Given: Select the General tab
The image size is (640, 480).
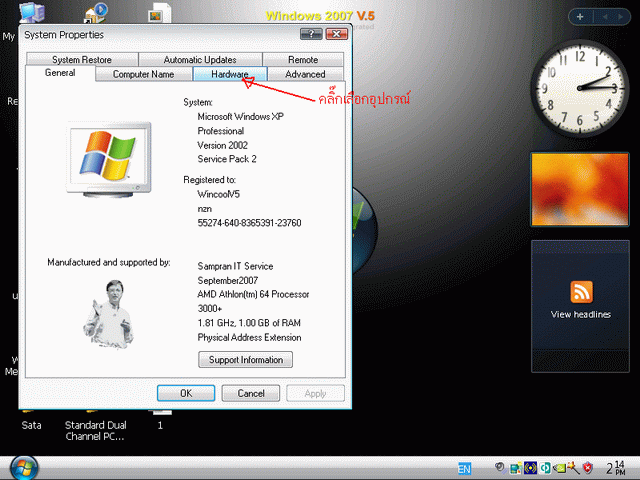Looking at the screenshot, I should (60, 73).
